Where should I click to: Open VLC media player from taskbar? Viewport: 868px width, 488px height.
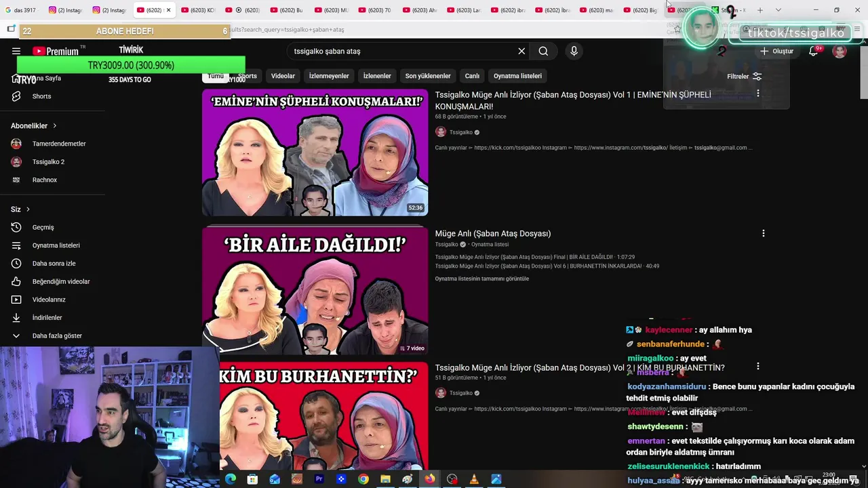click(474, 479)
